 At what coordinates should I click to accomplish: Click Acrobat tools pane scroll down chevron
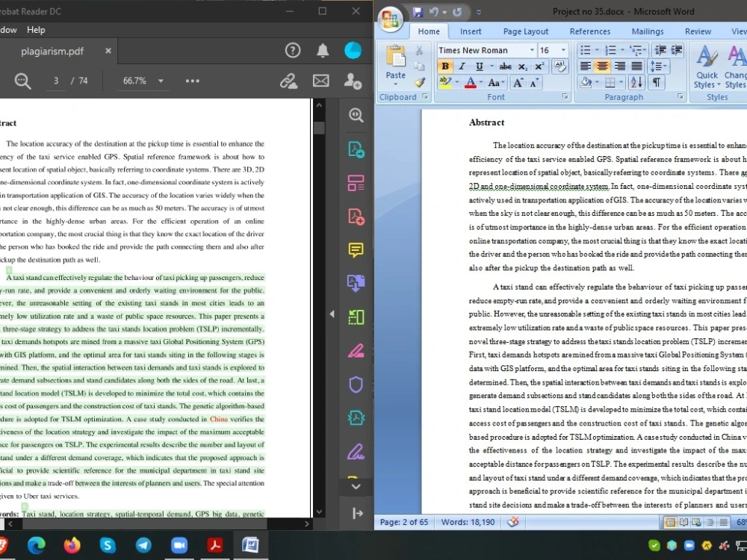356,487
